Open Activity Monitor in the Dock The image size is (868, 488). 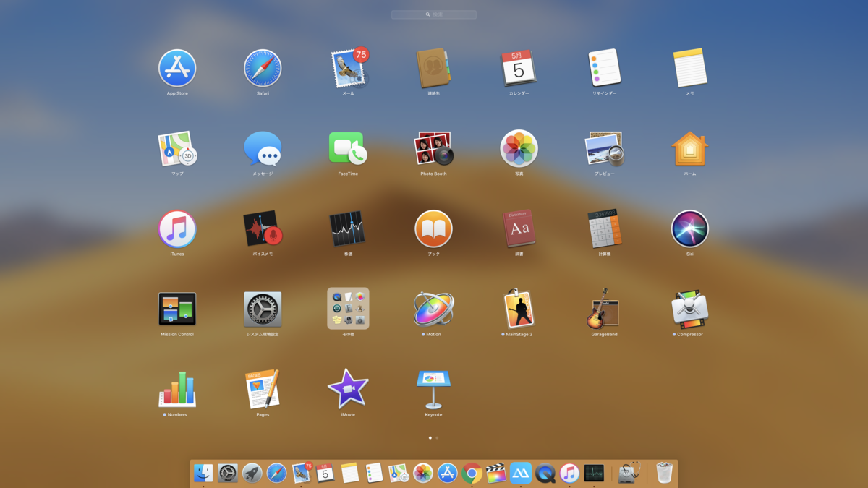(x=594, y=473)
